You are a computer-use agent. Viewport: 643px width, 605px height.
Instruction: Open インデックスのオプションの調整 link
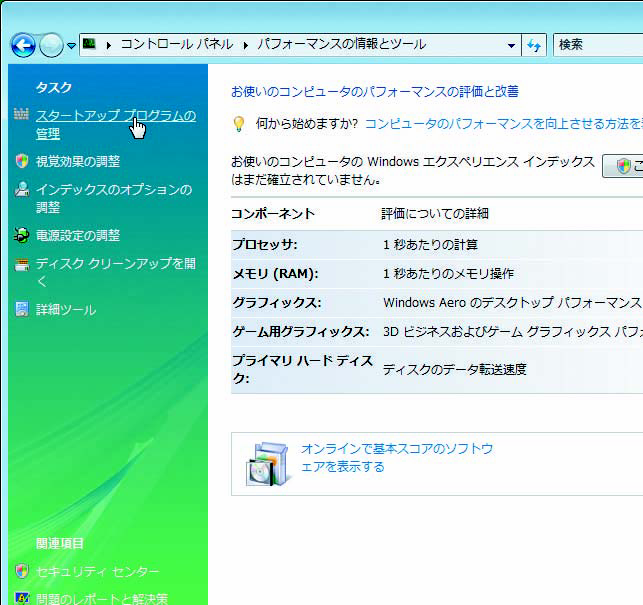(114, 198)
